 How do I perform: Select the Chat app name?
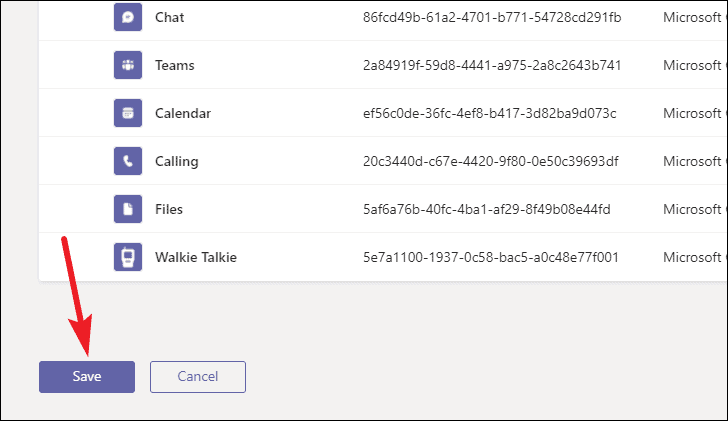[170, 18]
